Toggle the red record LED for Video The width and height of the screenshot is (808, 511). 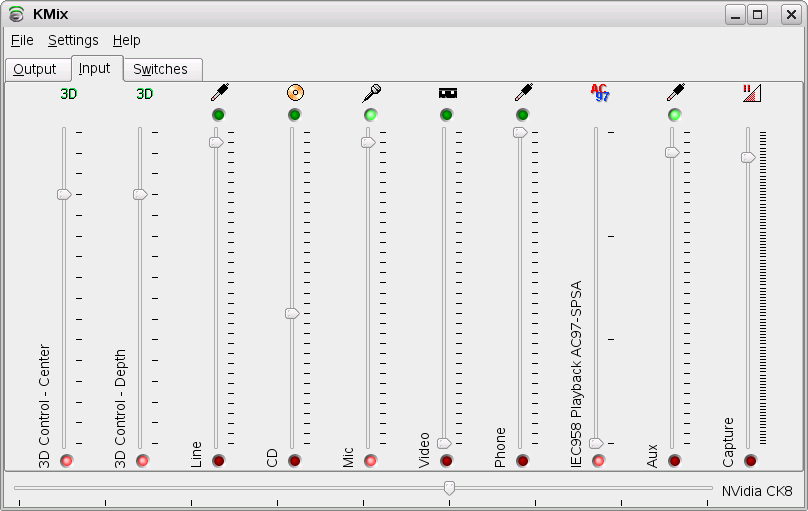[x=446, y=461]
